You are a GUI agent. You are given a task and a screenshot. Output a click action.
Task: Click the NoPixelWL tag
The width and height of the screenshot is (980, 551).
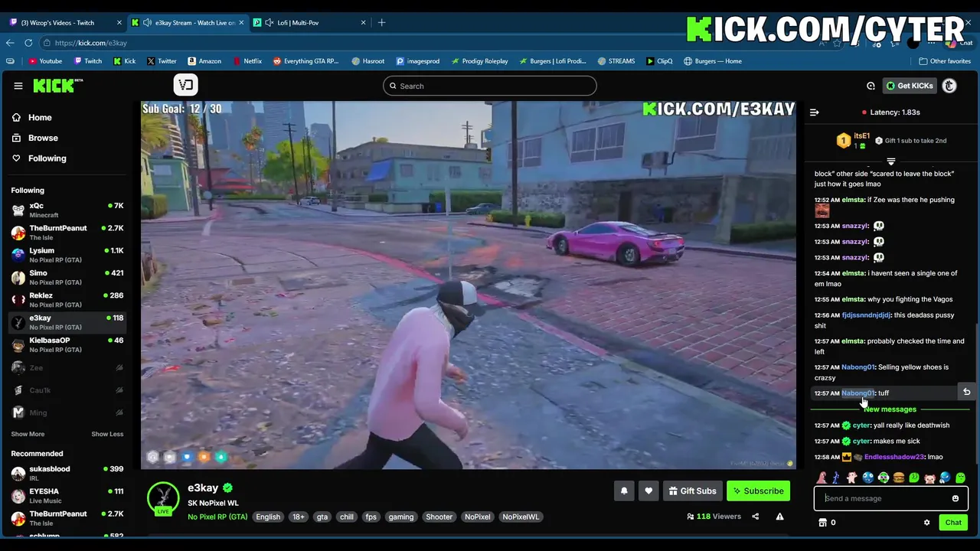point(521,517)
